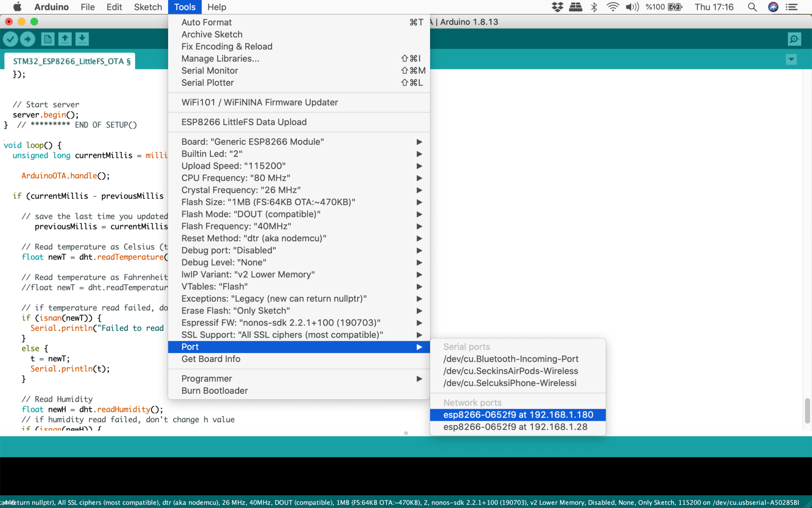This screenshot has width=812, height=508.
Task: Expand the lwIP Variant submenu
Action: 299,275
